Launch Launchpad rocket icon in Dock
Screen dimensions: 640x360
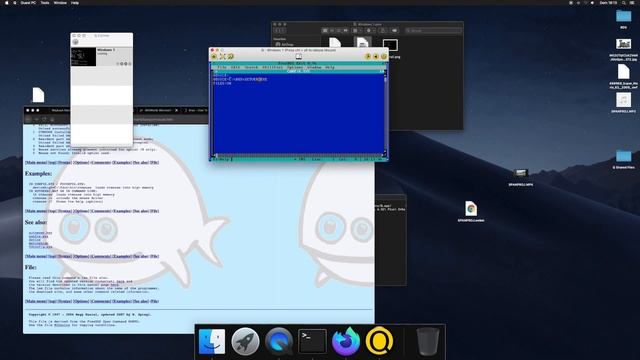coord(245,341)
